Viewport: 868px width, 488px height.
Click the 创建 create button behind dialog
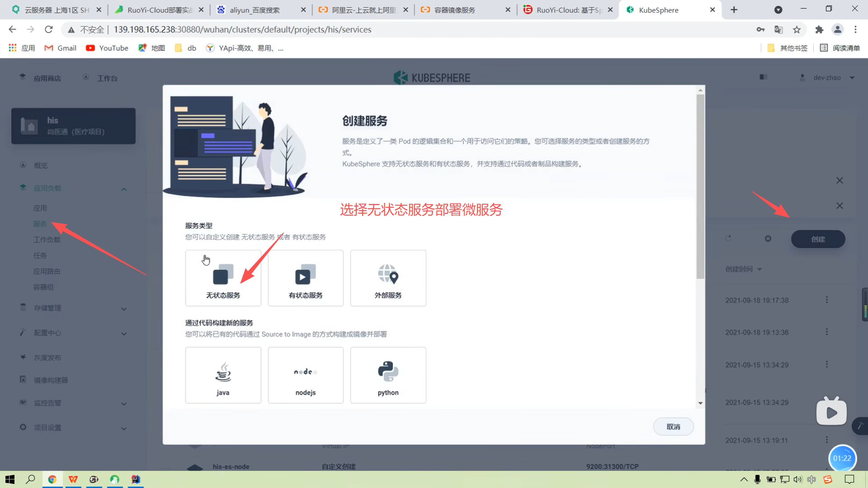tap(818, 239)
